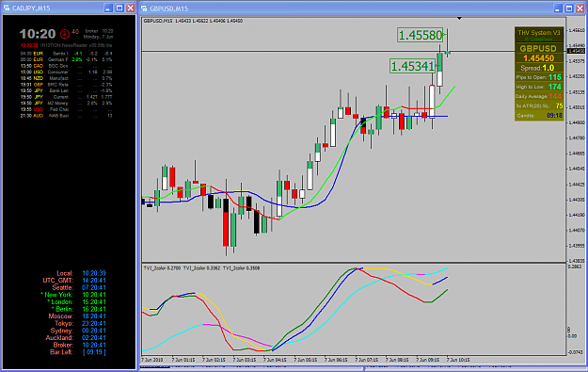Viewport: 588px width, 372px height.
Task: Click the chart shift triangle marker at chart top
Action: click(x=459, y=18)
